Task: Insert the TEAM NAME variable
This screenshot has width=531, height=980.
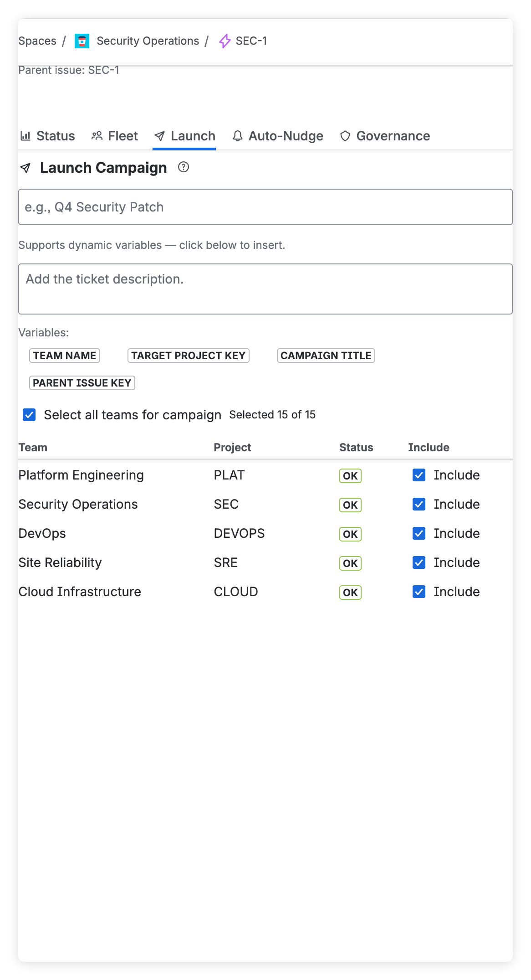Action: click(x=65, y=356)
